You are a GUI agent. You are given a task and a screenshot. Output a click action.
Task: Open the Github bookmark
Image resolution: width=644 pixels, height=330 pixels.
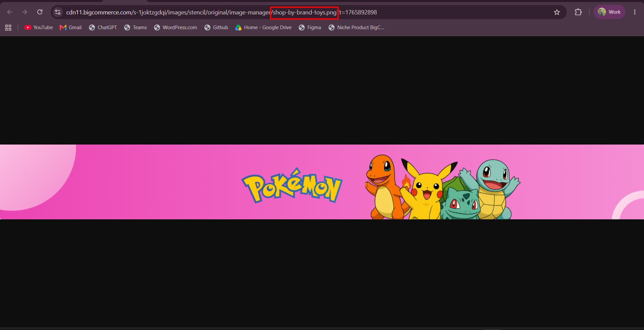coord(216,27)
